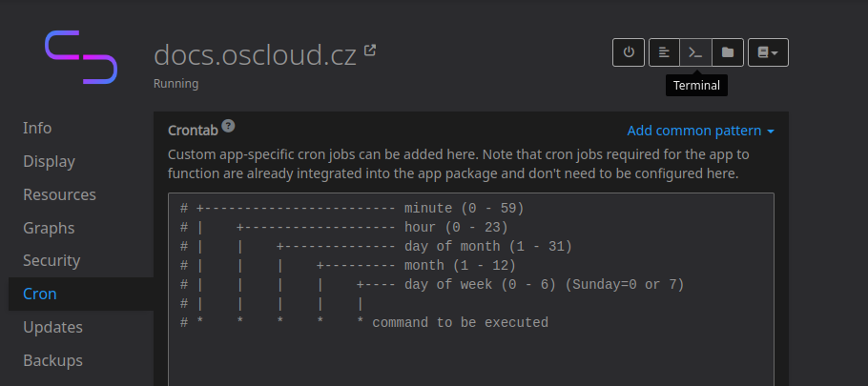Click the purple app logo
Screen dimensions: 868x386
(x=81, y=57)
